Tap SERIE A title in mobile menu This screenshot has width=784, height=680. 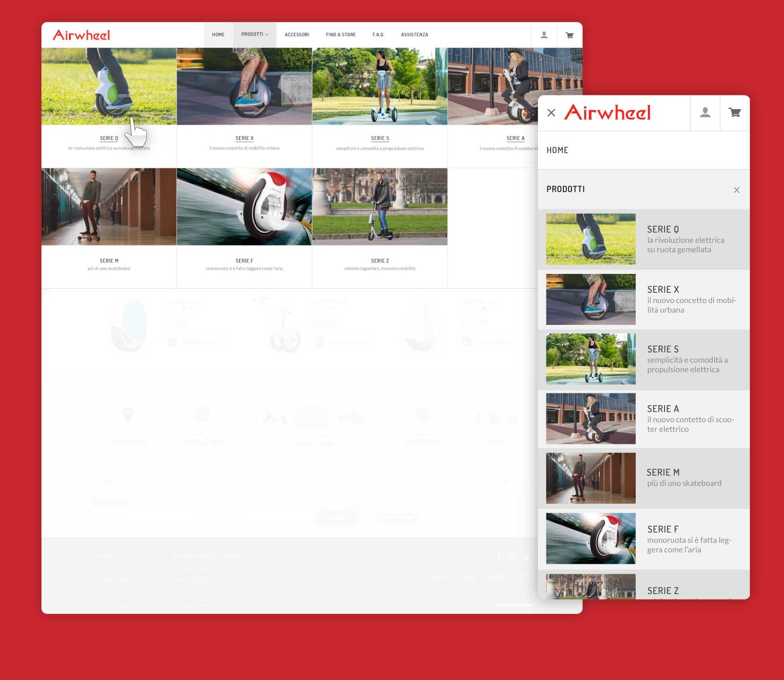click(x=663, y=409)
